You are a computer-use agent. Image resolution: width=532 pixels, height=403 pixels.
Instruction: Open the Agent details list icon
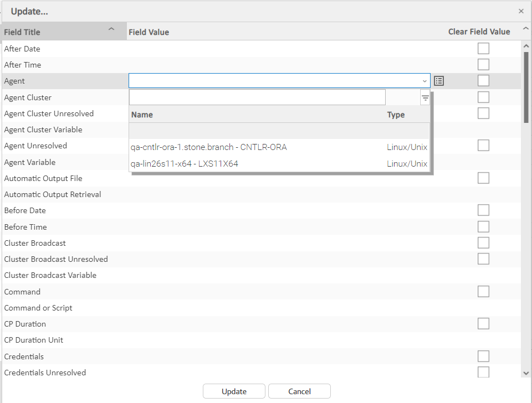pos(439,81)
